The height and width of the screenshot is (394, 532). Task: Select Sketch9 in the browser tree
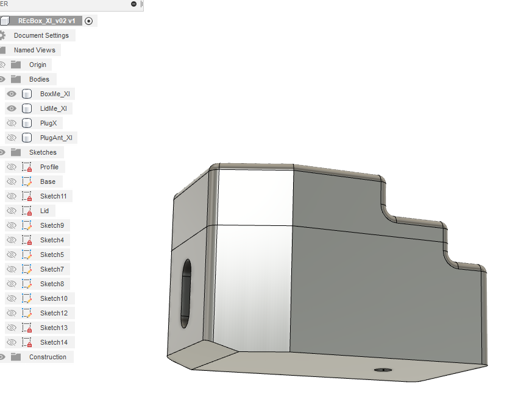click(x=52, y=225)
